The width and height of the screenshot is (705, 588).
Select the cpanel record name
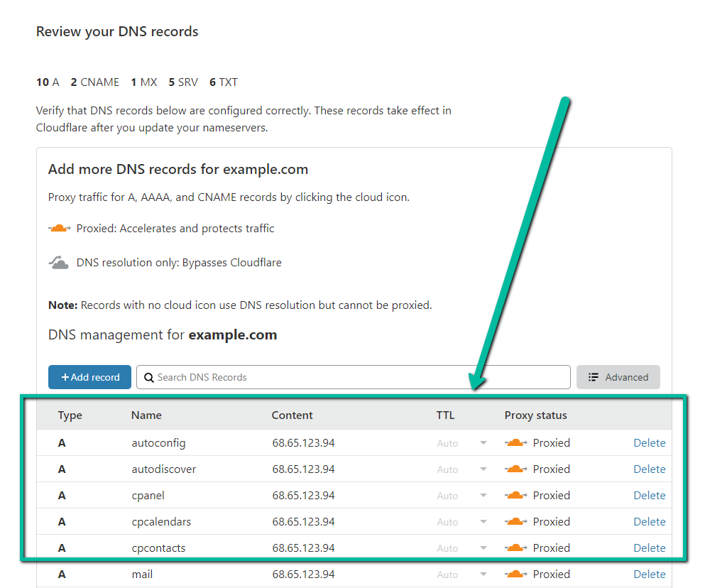[x=148, y=496]
